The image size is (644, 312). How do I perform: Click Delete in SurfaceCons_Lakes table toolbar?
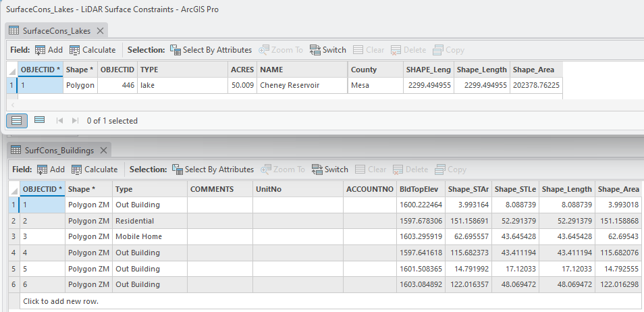click(x=408, y=50)
